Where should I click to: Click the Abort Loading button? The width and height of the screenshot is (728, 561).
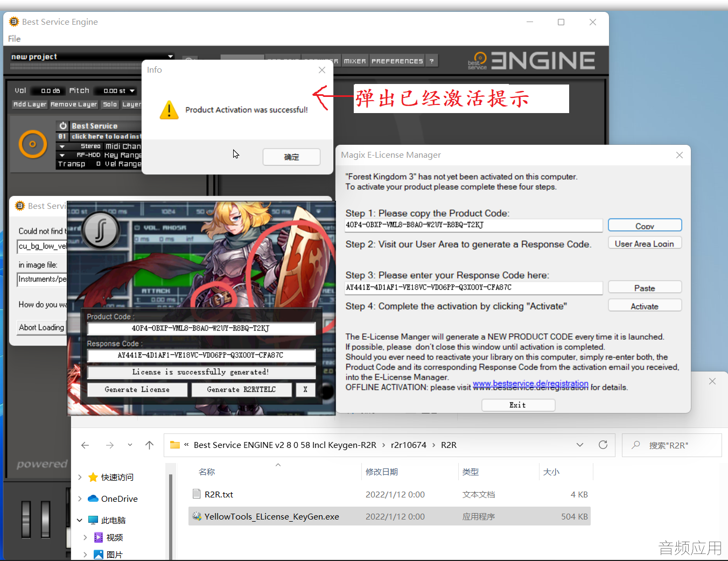pos(41,327)
